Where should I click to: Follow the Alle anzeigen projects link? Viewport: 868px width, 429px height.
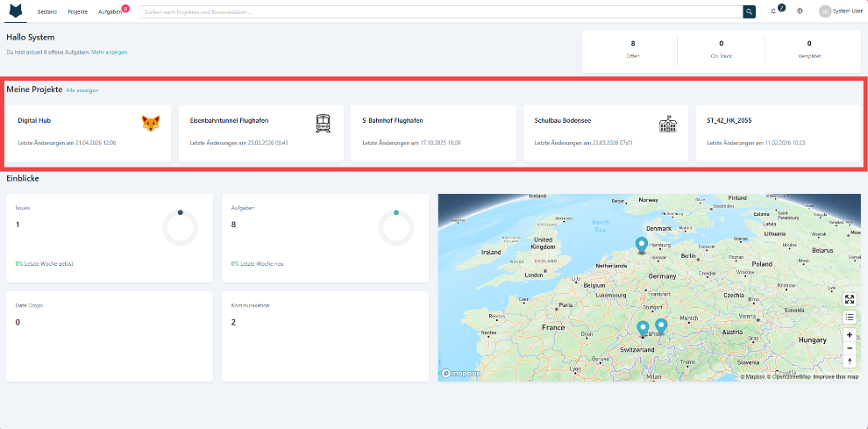pyautogui.click(x=82, y=89)
